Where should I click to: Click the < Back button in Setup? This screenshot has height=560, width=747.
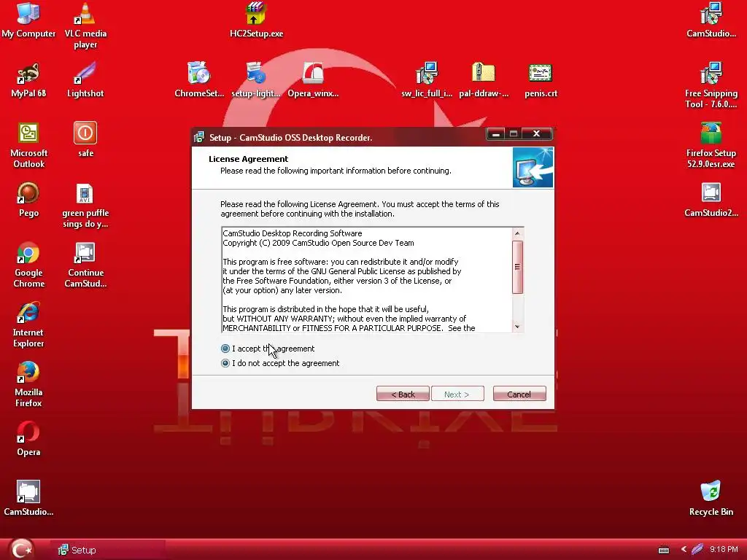tap(403, 394)
